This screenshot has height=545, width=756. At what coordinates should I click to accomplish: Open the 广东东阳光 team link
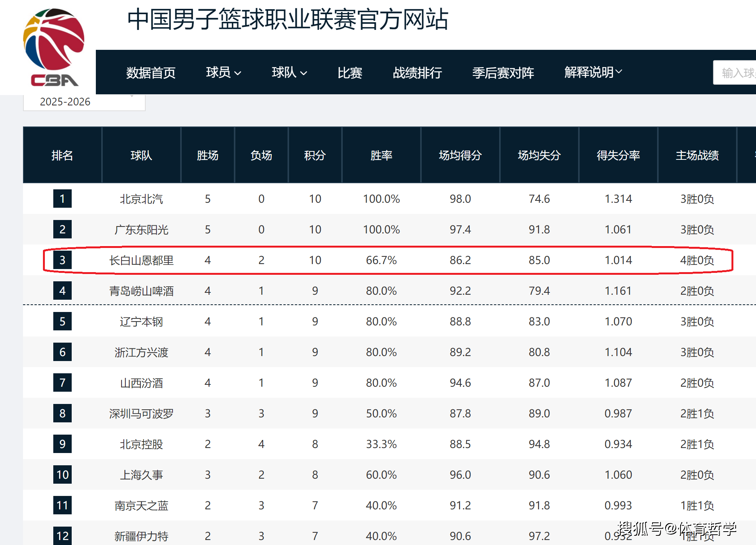(x=141, y=230)
